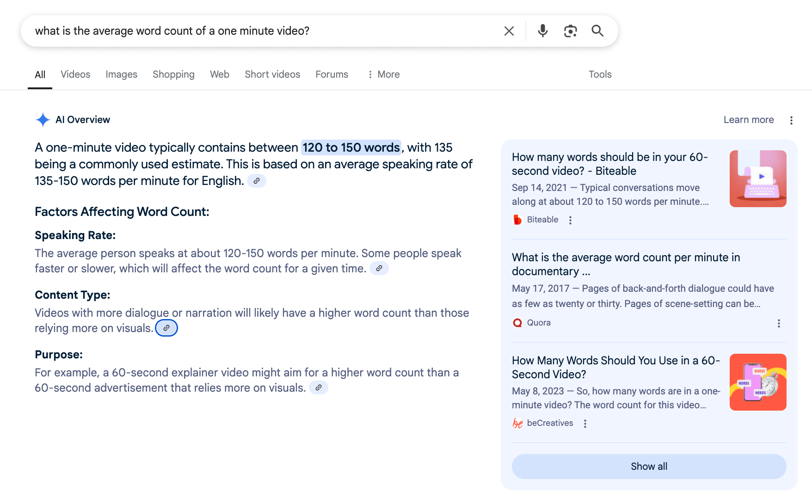The image size is (812, 504).
Task: Click the magnifying glass search icon
Action: 597,31
